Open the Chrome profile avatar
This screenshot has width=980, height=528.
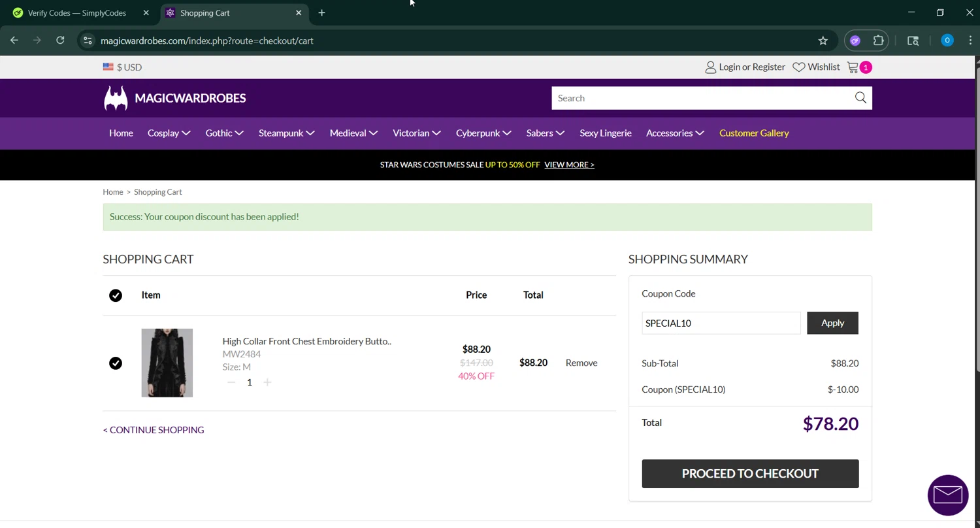pyautogui.click(x=947, y=41)
